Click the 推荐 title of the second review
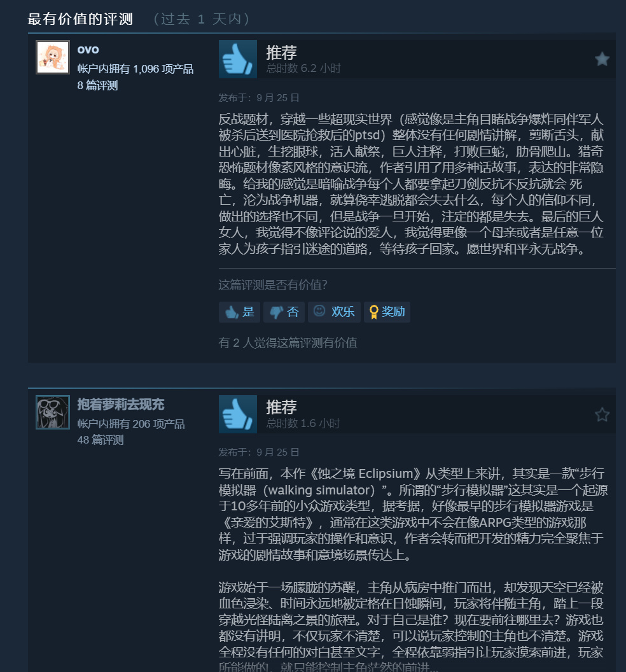The image size is (626, 672). 281,407
